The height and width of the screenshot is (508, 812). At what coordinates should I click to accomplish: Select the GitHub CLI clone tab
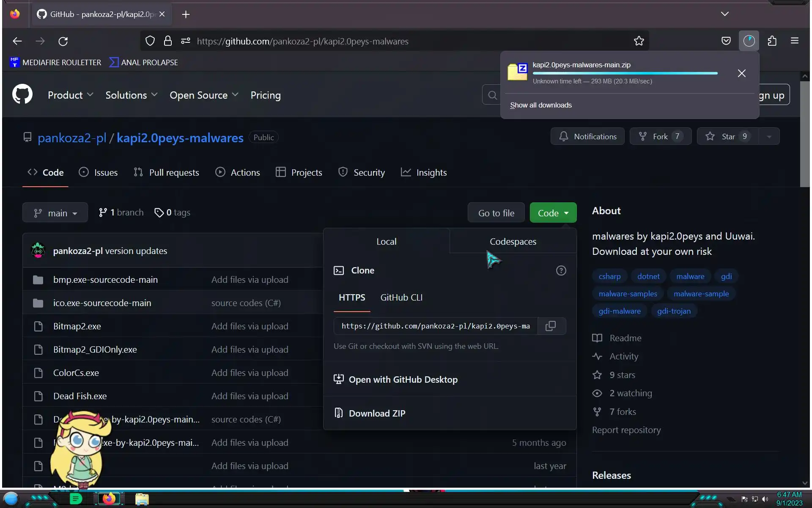click(x=401, y=298)
